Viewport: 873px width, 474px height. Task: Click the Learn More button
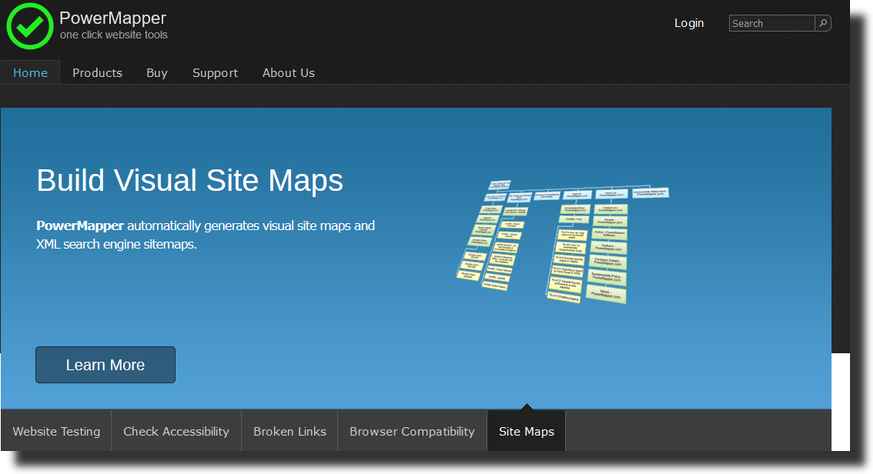point(105,365)
